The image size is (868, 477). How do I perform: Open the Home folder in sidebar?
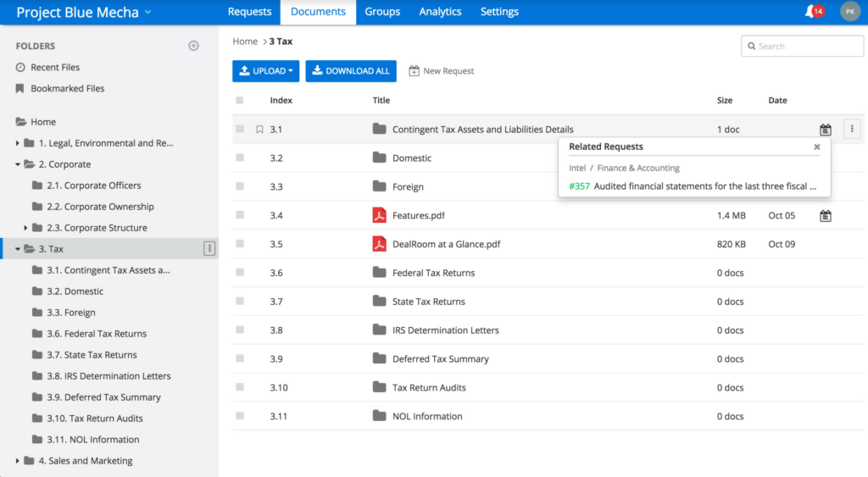(x=36, y=122)
